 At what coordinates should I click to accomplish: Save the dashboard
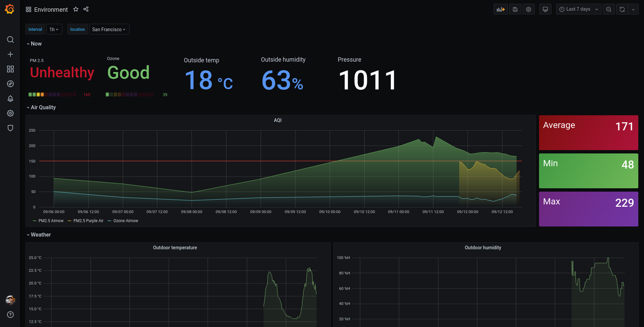click(515, 9)
